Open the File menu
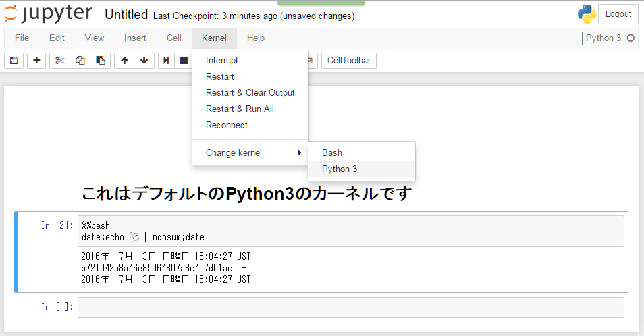Viewport: 644px width, 336px height. (x=22, y=38)
